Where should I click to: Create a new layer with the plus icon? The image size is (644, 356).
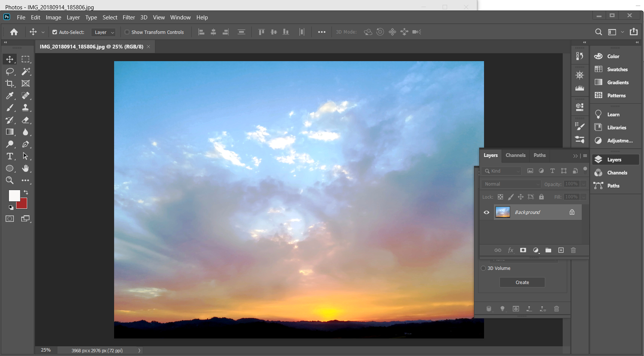pyautogui.click(x=561, y=250)
